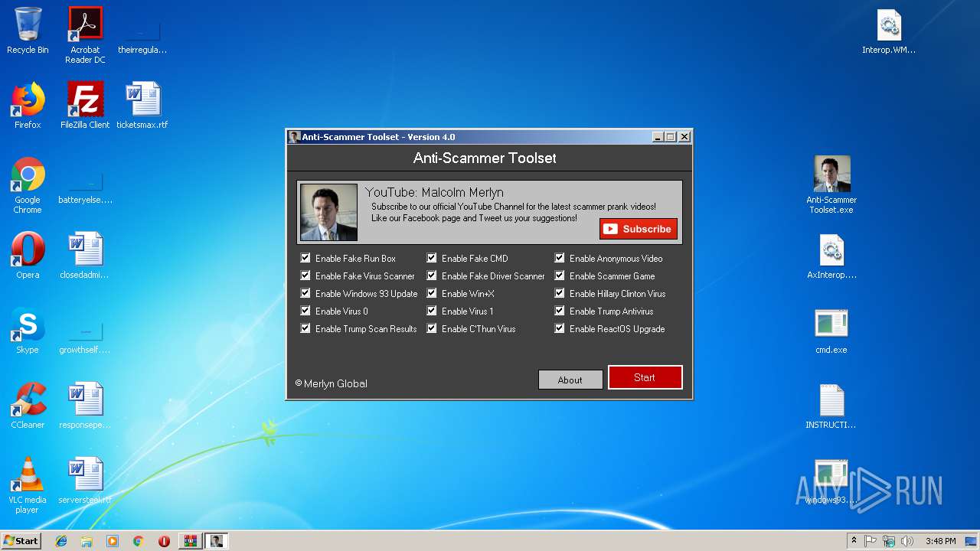Screen dimensions: 980x551
Task: Open the Action Center flag tray icon
Action: click(871, 541)
